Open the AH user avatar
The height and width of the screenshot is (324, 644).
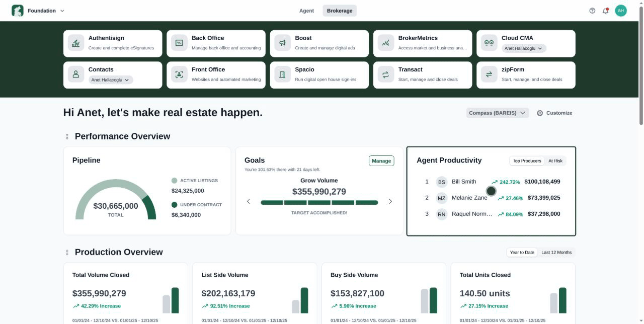[x=621, y=11]
